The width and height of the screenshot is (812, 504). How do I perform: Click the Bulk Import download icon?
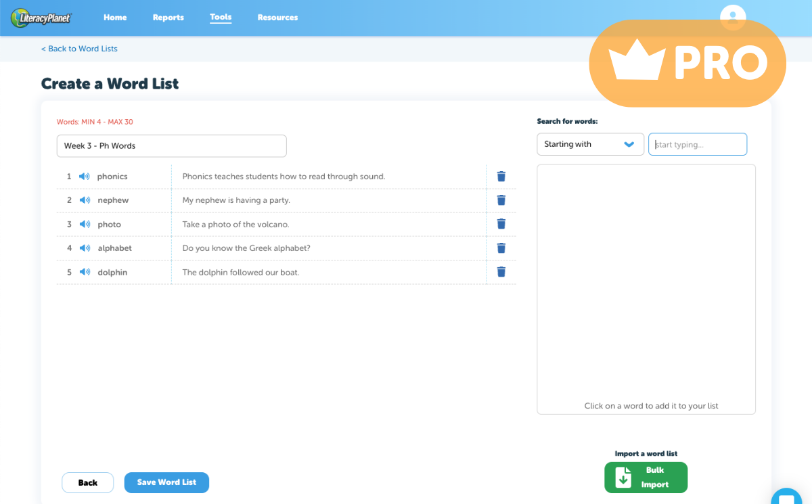click(624, 478)
